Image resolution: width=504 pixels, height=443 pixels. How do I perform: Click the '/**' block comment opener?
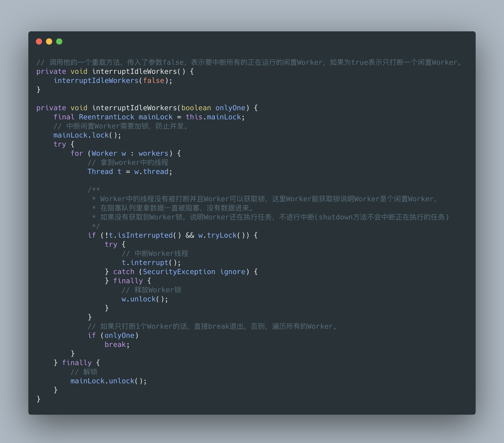[94, 190]
